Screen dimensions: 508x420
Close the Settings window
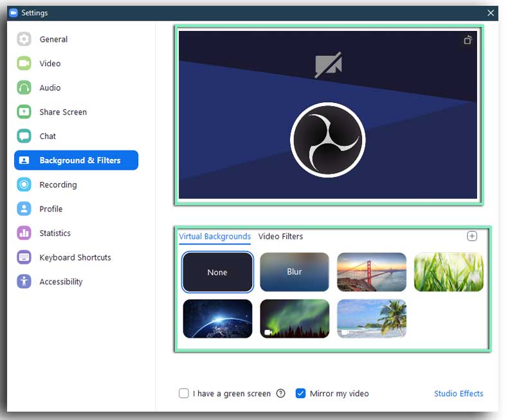[x=491, y=13]
